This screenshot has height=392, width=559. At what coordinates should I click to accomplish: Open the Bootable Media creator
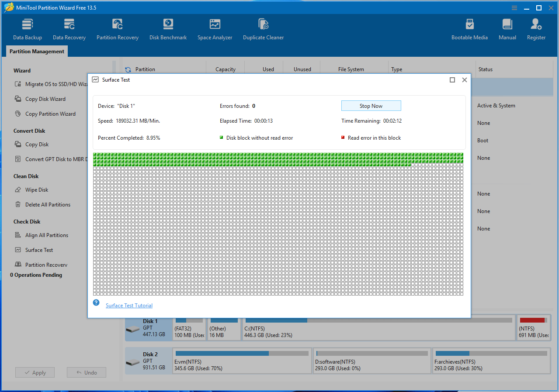(x=469, y=28)
